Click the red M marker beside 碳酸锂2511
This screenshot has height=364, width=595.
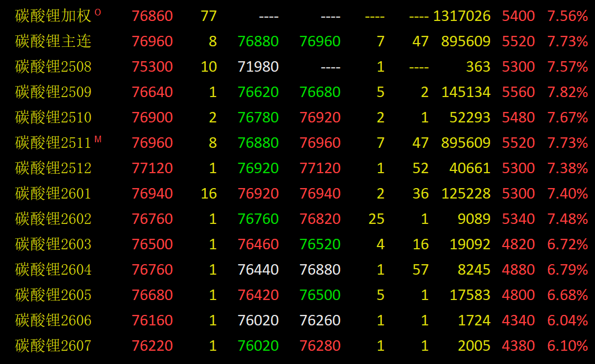coord(98,139)
